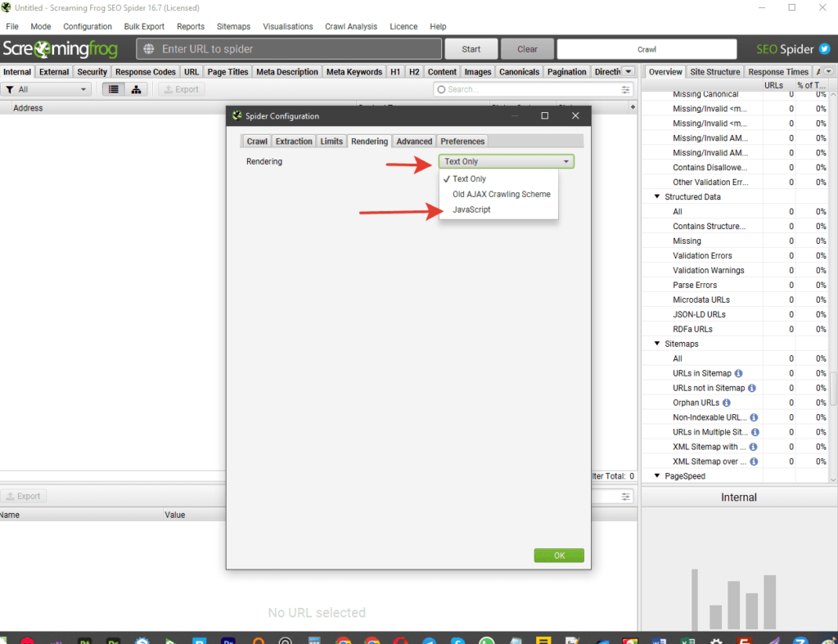Open the right panel tabs overflow dropdown
838x644 pixels.
point(828,72)
